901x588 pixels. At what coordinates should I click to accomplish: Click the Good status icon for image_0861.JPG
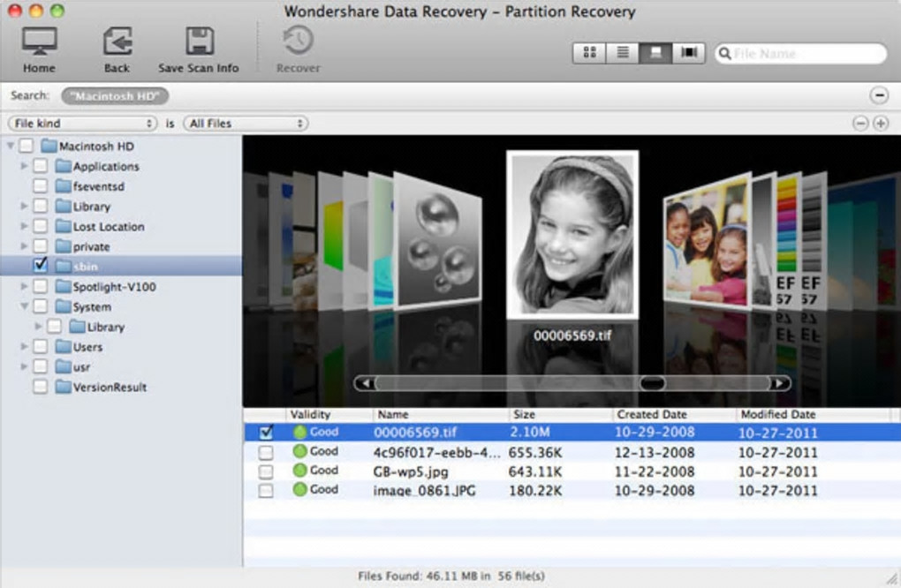click(x=300, y=490)
